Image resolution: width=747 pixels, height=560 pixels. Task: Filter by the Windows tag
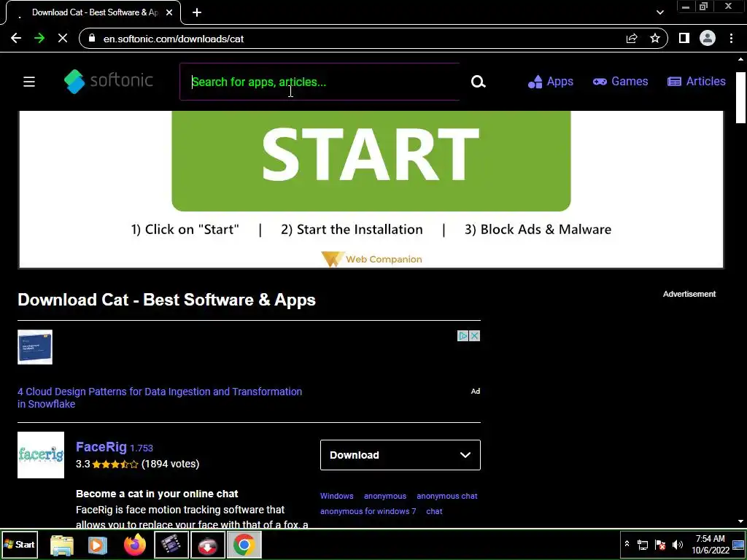(x=337, y=496)
